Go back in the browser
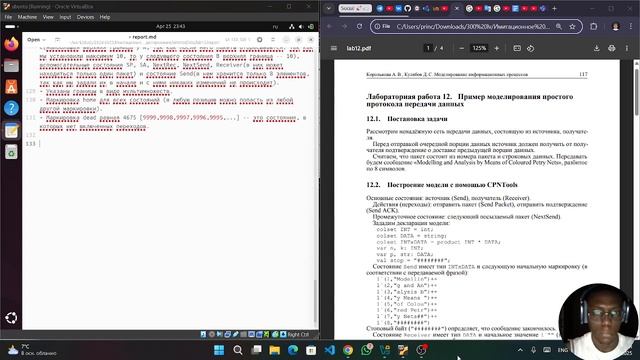Viewport: 640px width, 360px height. [x=329, y=27]
